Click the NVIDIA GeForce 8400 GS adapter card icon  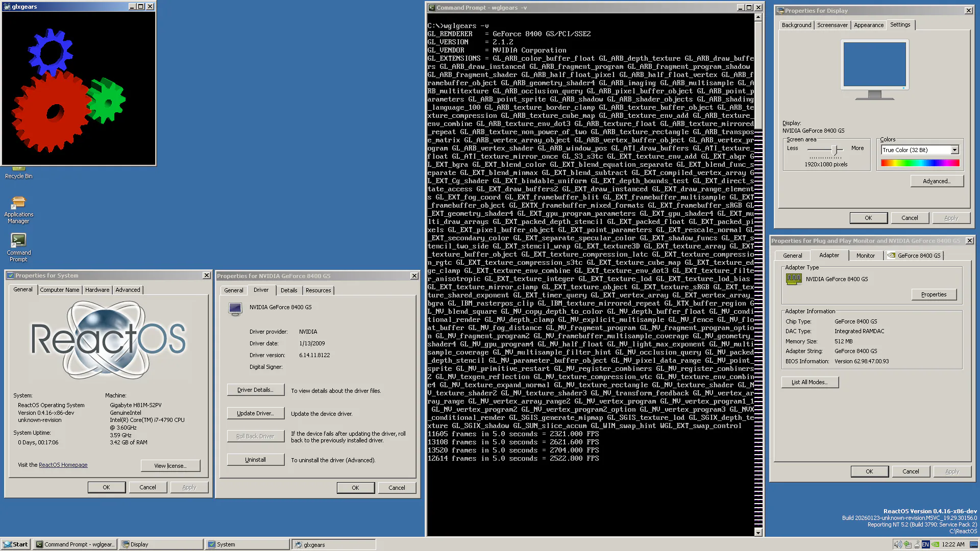pyautogui.click(x=794, y=279)
